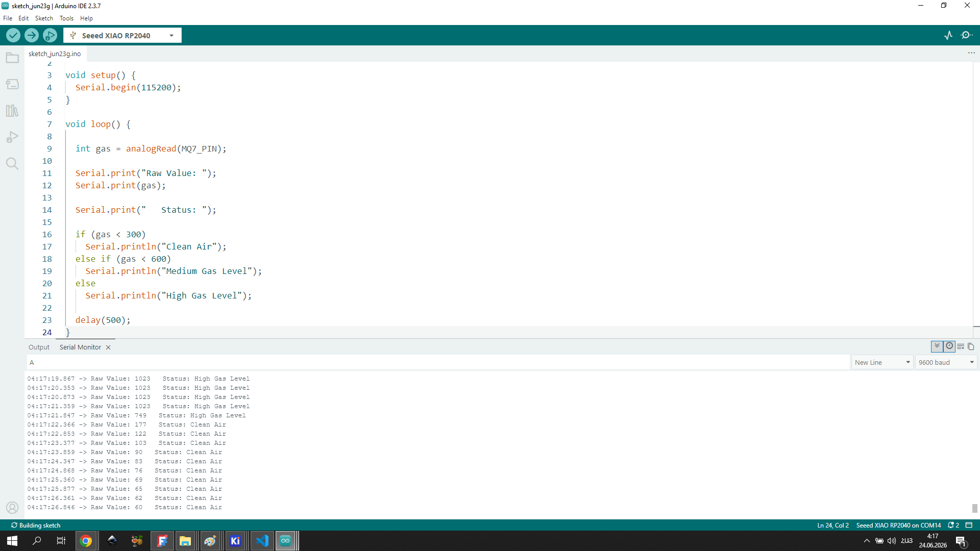Switch to the Output tab
Screen dimensions: 980x551
pyautogui.click(x=39, y=347)
